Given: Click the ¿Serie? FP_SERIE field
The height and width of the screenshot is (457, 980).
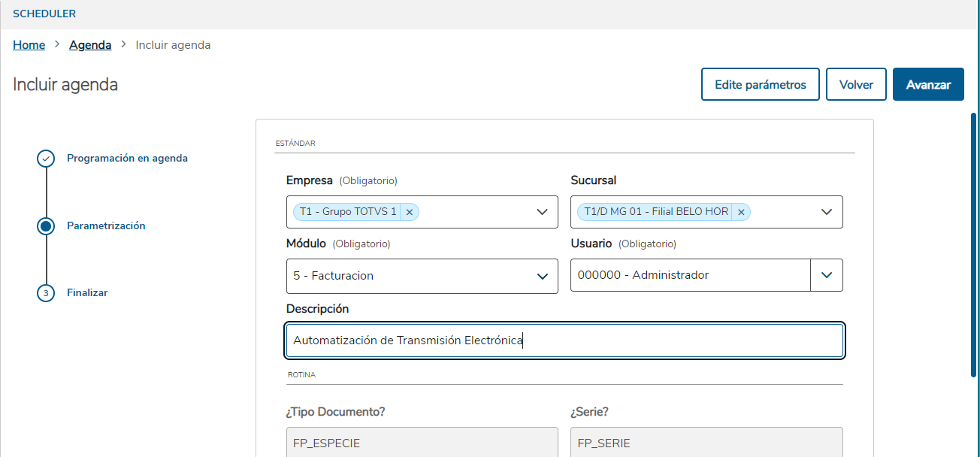Looking at the screenshot, I should (706, 443).
